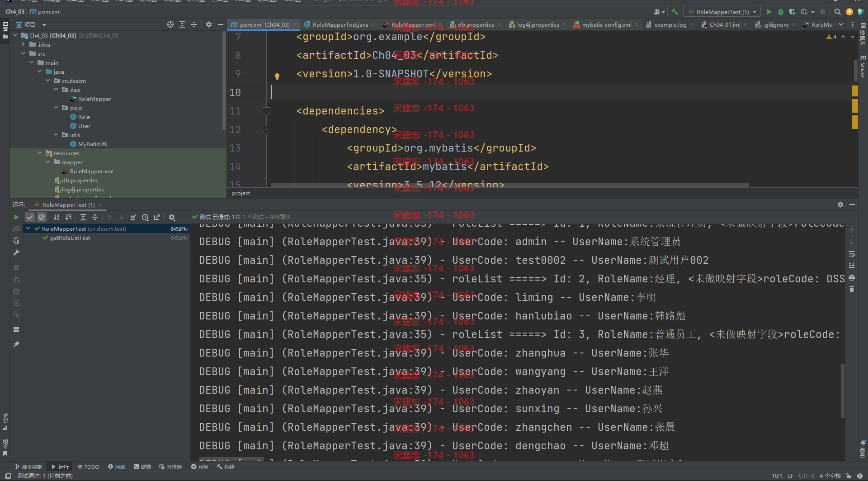Expand all test tree nodes
Screen dimensions: 868x481
(x=83, y=217)
